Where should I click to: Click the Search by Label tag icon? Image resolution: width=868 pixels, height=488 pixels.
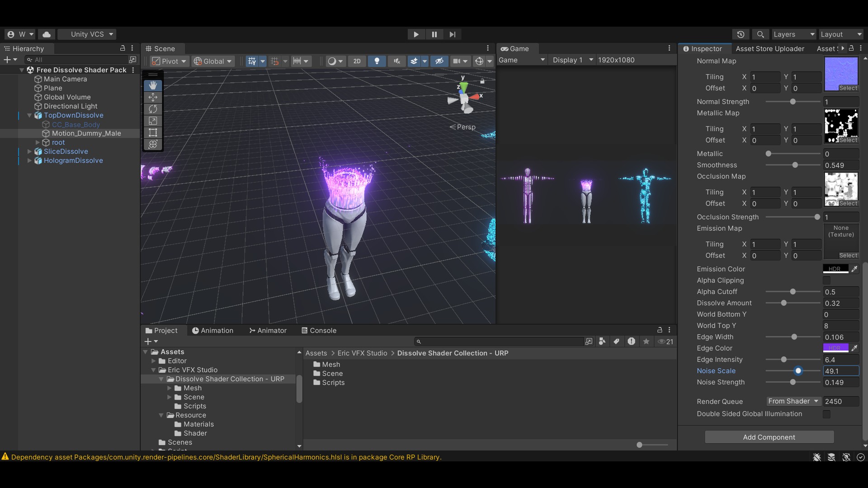[616, 342]
